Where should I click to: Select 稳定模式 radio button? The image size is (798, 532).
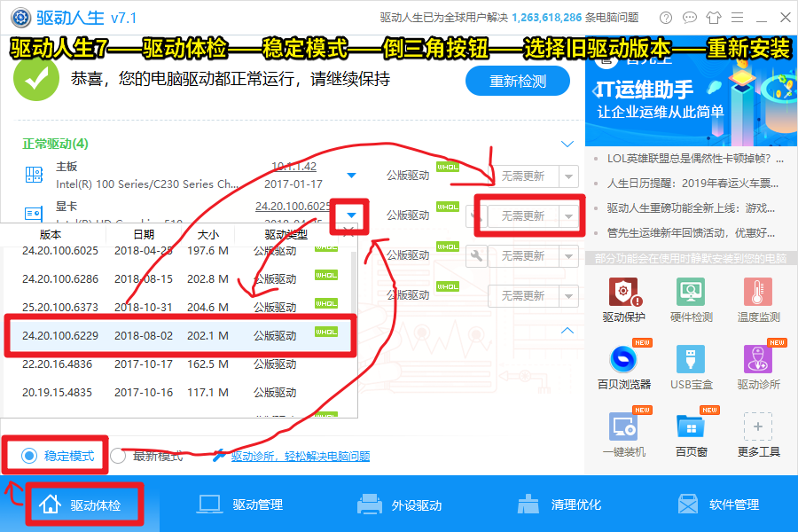29,456
